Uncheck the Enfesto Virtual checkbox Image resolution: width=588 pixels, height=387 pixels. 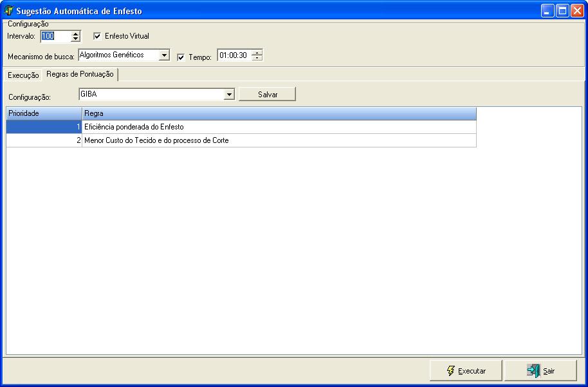pyautogui.click(x=97, y=36)
